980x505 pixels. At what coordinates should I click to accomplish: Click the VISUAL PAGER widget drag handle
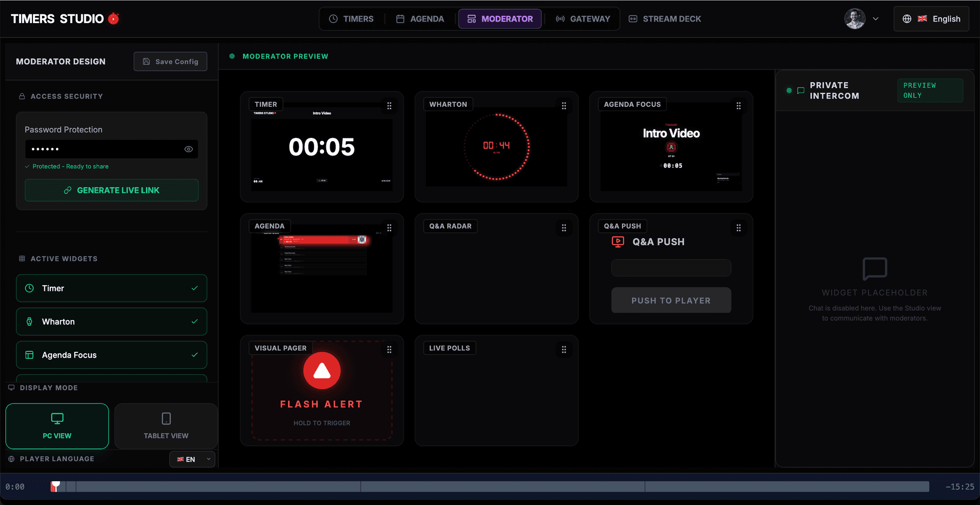(x=389, y=349)
